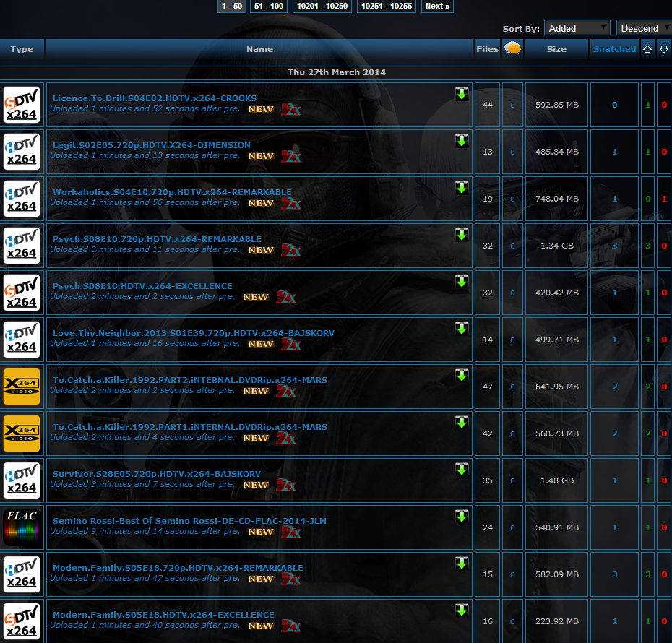Click the speech bubble comments column icon
This screenshot has width=672, height=643.
[x=512, y=48]
